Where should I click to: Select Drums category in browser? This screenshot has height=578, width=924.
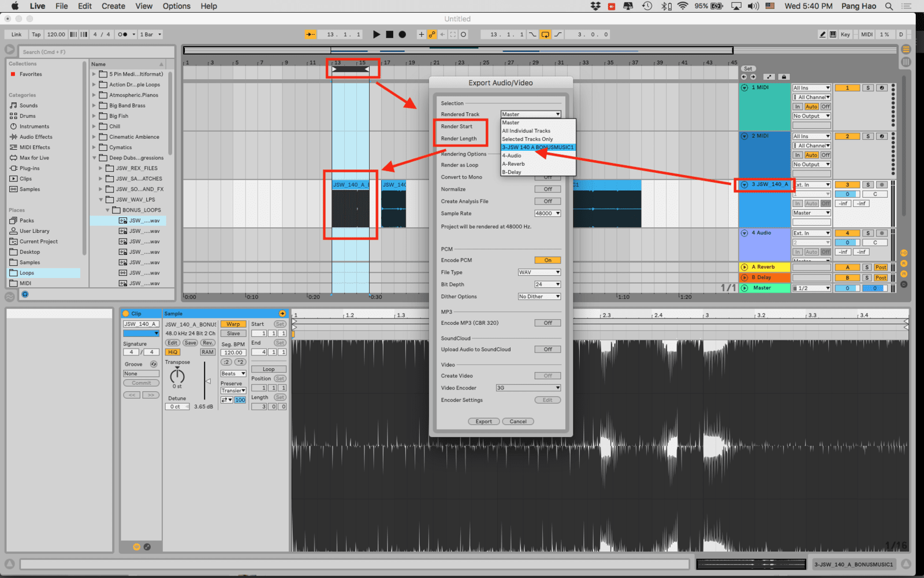coord(27,116)
